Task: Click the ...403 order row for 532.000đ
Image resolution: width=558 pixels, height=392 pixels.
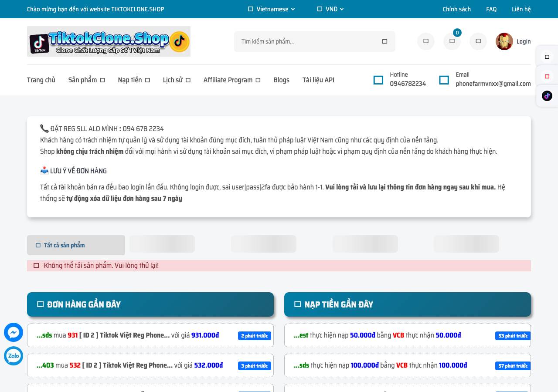Action: coord(150,365)
